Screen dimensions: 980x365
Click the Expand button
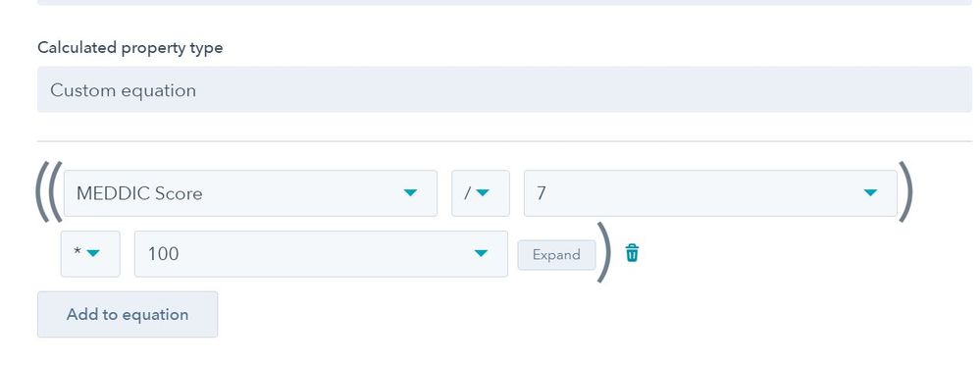(x=556, y=254)
